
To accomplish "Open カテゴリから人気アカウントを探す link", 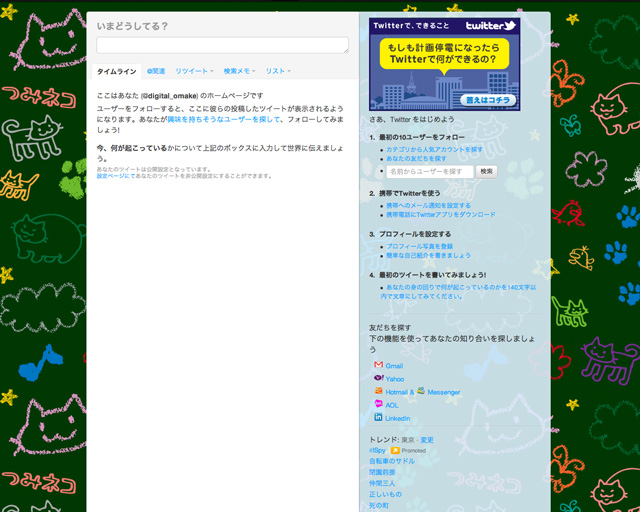I will pos(434,149).
